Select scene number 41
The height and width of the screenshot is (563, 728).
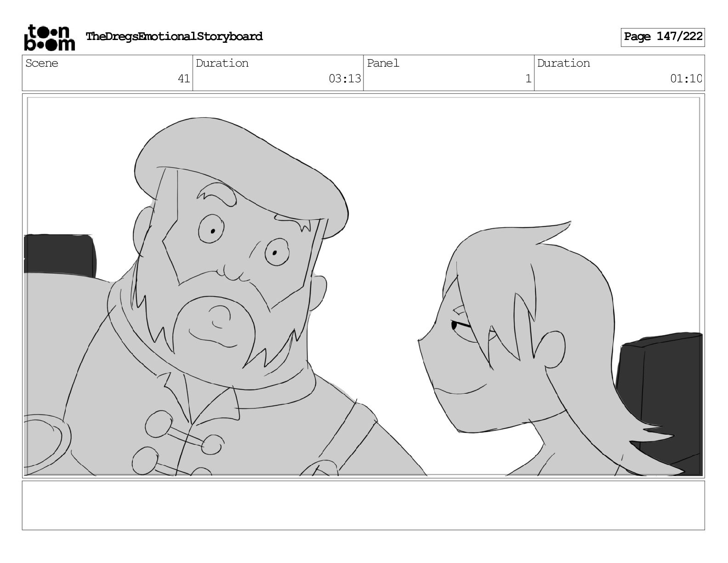tap(184, 79)
